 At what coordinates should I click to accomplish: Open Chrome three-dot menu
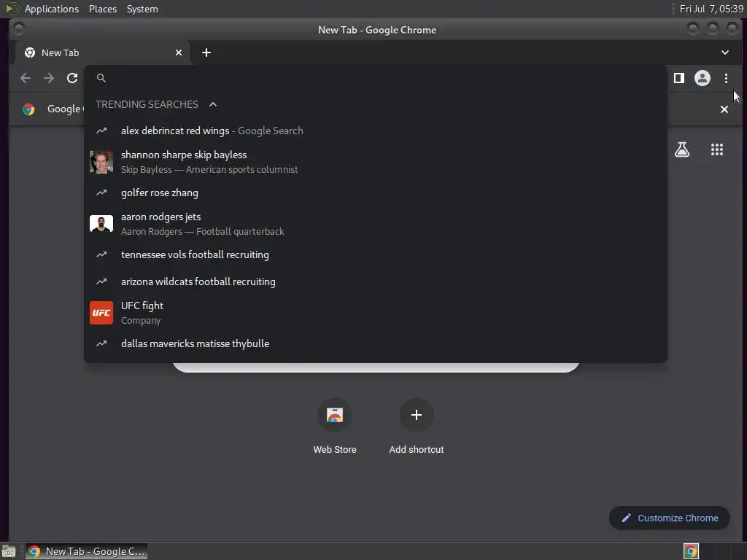click(726, 78)
